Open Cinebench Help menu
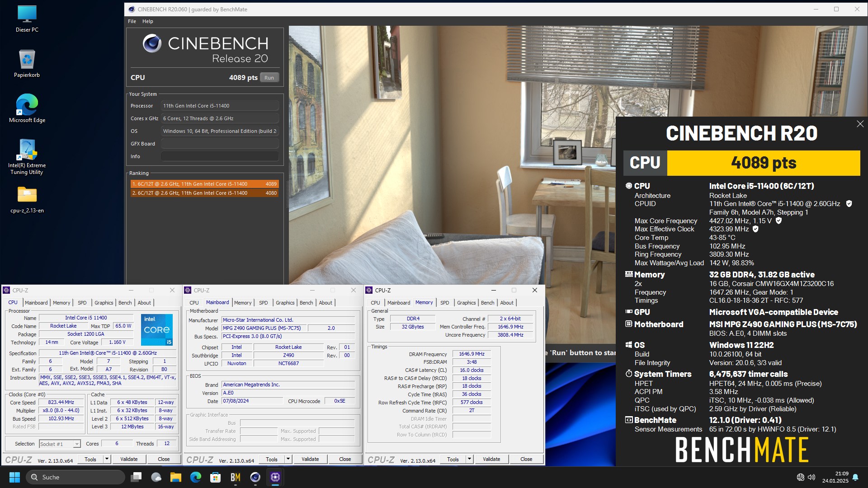868x488 pixels. click(x=148, y=21)
